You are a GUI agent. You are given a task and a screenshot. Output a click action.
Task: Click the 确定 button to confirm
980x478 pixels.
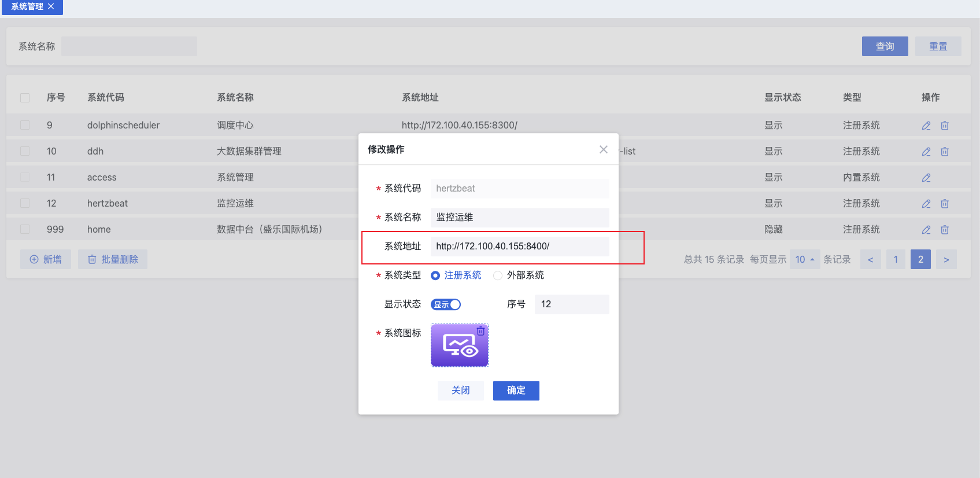tap(516, 391)
